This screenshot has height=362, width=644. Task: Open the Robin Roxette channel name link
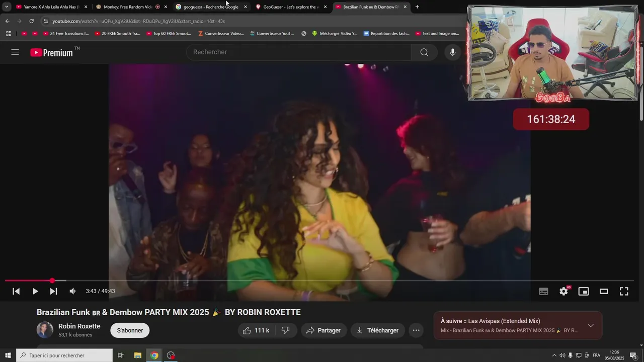79,326
